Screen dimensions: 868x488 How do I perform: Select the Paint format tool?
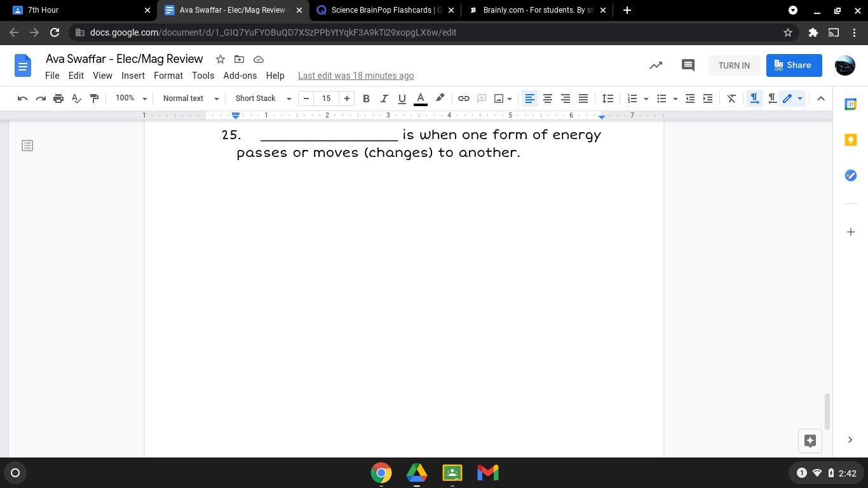pos(94,98)
